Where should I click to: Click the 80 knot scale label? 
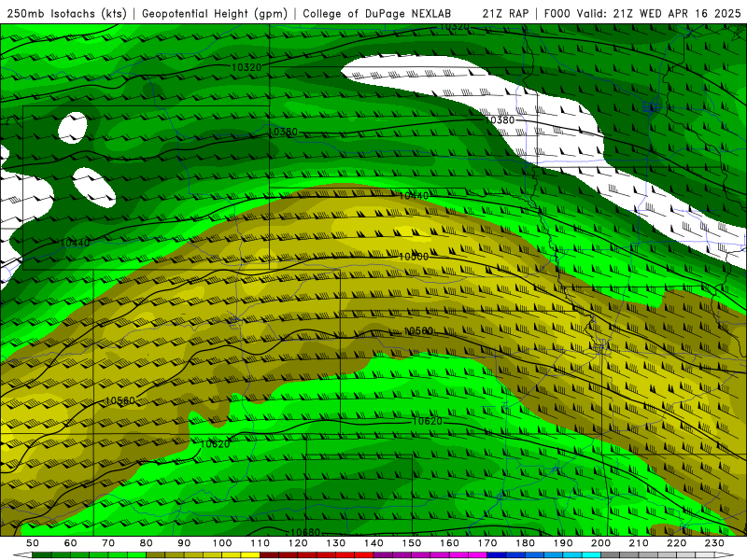147,543
